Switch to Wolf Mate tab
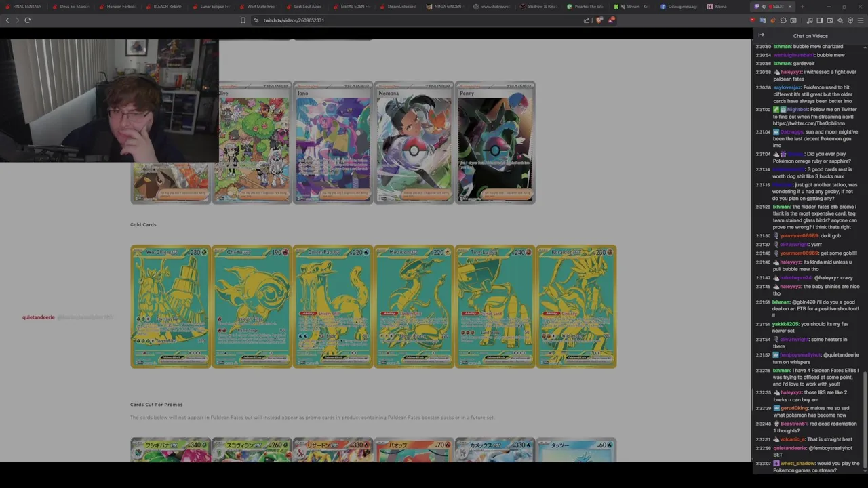 coord(258,7)
